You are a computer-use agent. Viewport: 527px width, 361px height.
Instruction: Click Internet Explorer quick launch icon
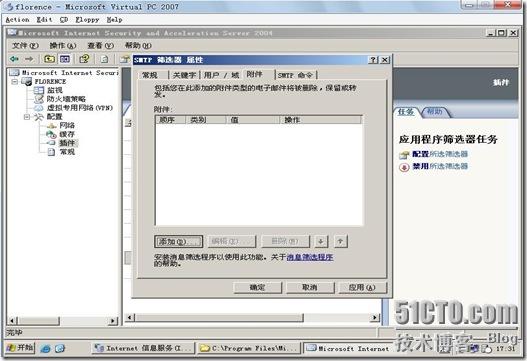point(45,349)
